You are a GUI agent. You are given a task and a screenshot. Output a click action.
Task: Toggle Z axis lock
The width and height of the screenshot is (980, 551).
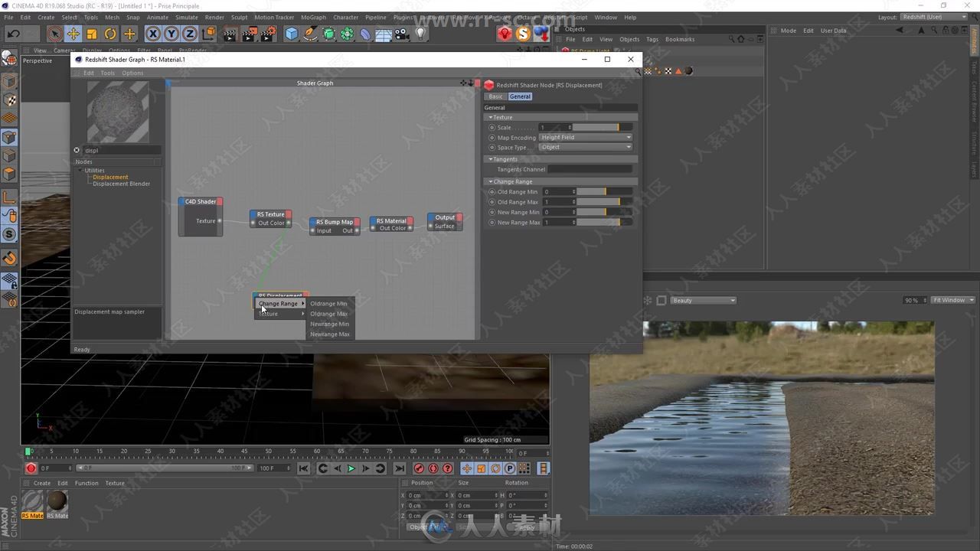click(190, 34)
